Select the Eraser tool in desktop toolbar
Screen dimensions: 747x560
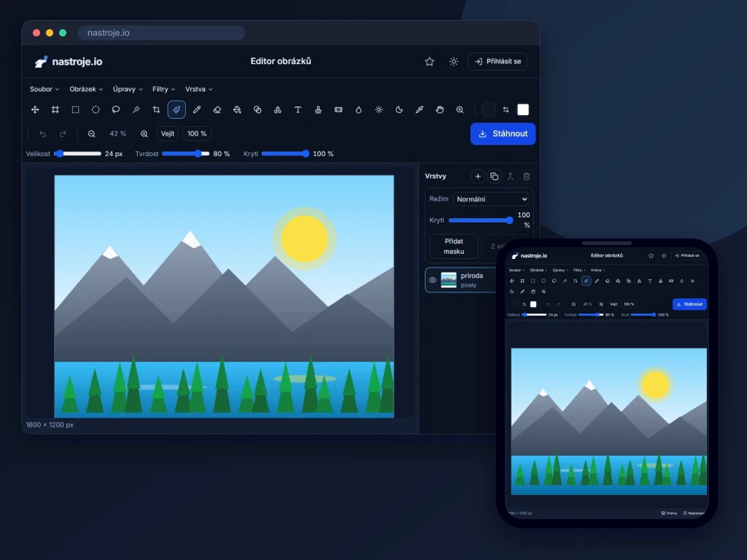pyautogui.click(x=217, y=109)
